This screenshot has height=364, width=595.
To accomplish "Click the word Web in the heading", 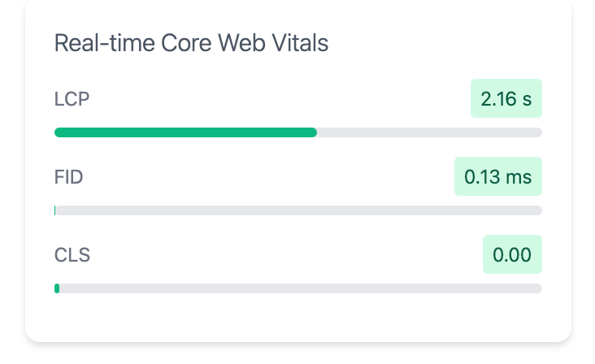I will [241, 42].
